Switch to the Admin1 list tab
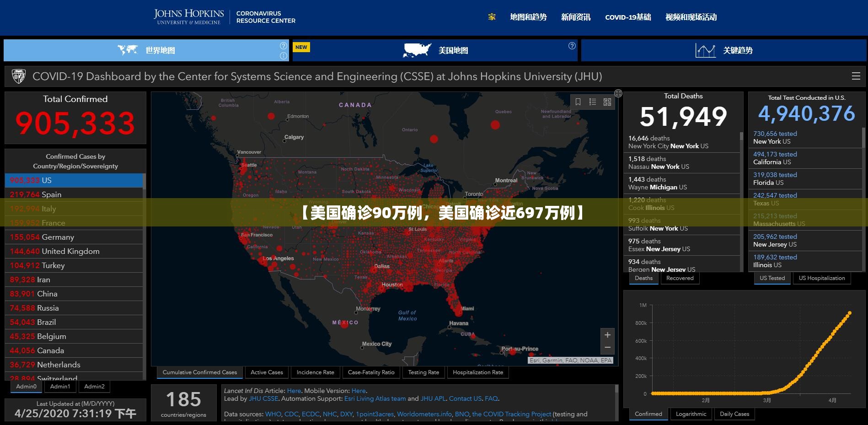 tap(60, 387)
